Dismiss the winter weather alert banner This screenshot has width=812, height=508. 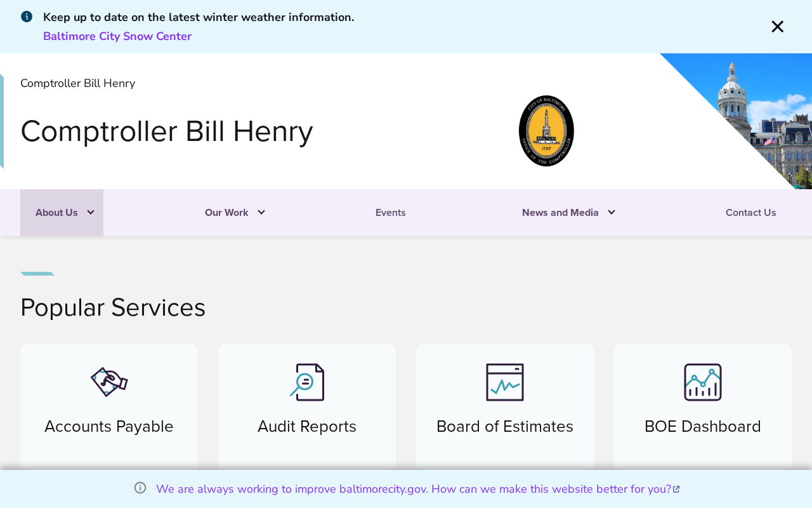point(777,27)
